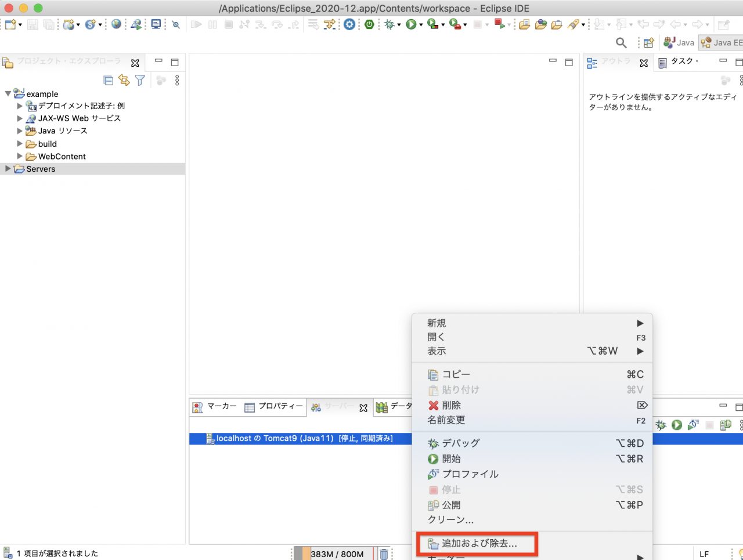The image size is (743, 560).
Task: Click the Debug bug icon in main toolbar
Action: click(389, 24)
